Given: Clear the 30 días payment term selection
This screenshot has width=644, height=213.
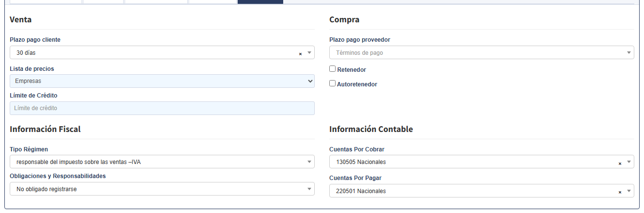Looking at the screenshot, I should 300,53.
